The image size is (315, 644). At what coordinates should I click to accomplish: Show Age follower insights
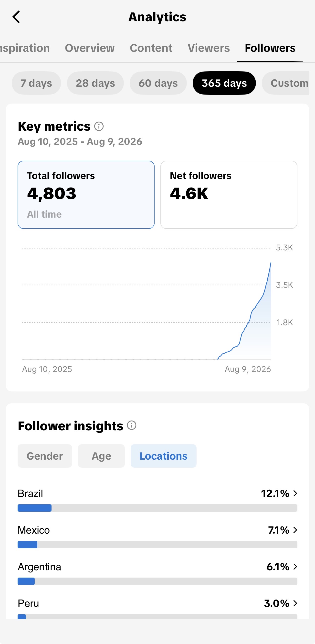101,456
